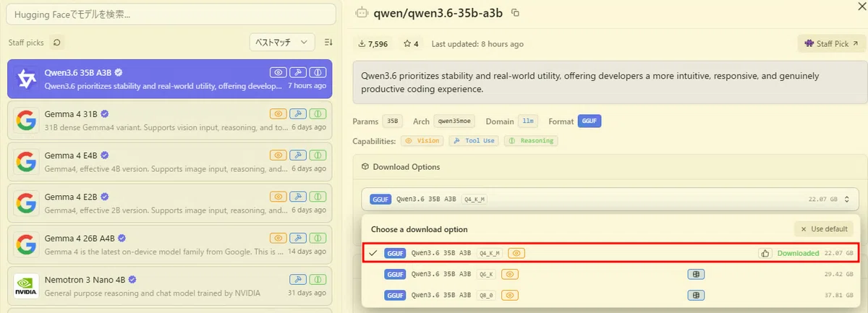
Task: Click the tool-use hammer badge on Qwen3.6 35B A3B
Action: [298, 72]
